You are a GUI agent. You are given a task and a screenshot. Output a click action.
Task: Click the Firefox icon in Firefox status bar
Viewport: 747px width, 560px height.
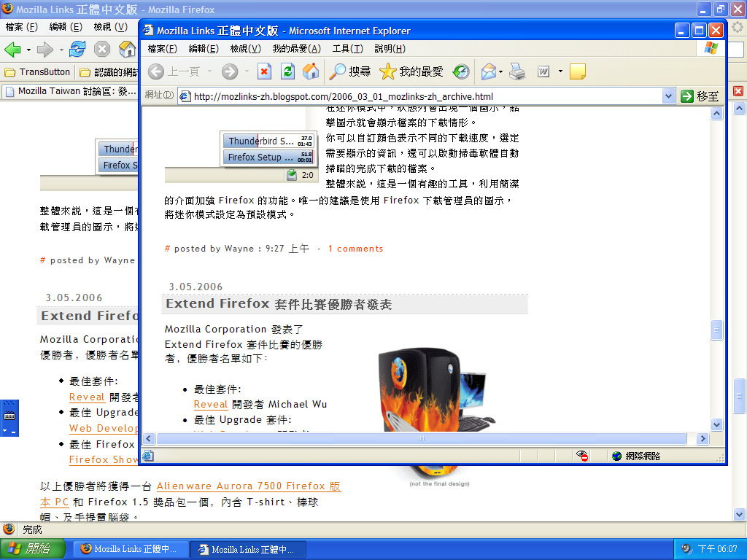[9, 529]
